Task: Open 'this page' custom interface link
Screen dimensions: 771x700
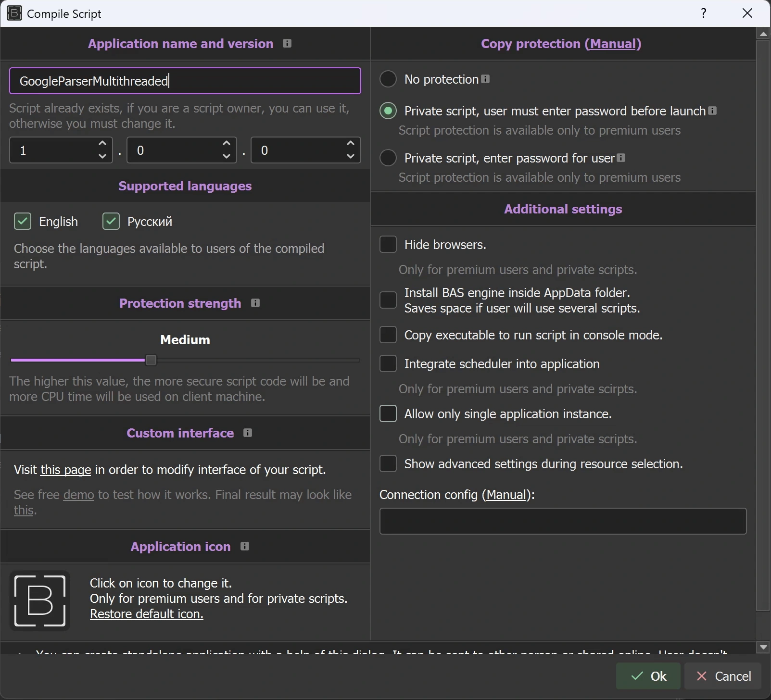Action: pyautogui.click(x=66, y=470)
